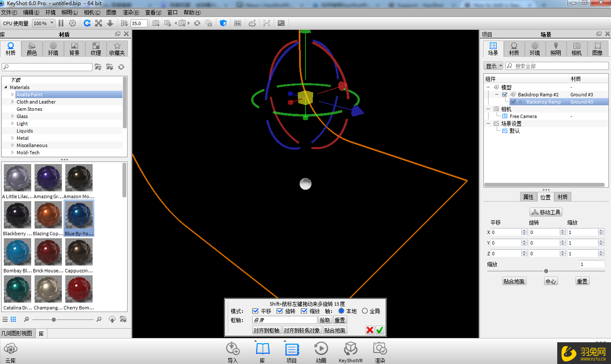Switch library thumbnails to list view
The image size is (611, 364).
click(x=5, y=319)
